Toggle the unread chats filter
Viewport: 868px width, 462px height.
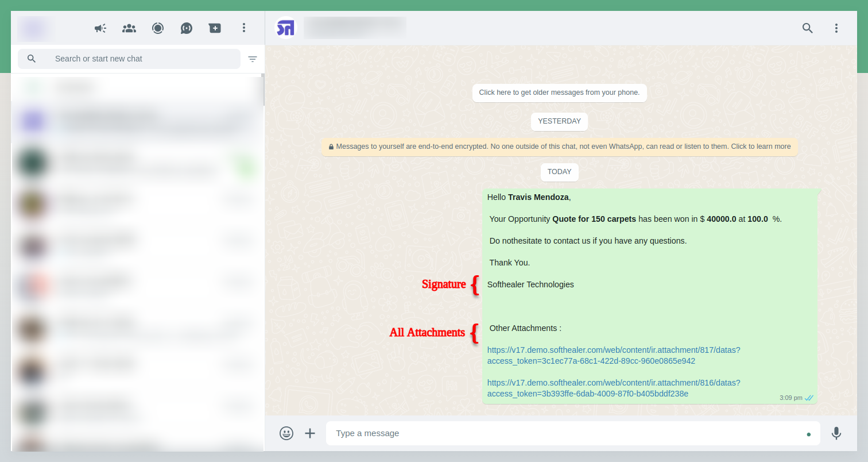click(x=252, y=59)
